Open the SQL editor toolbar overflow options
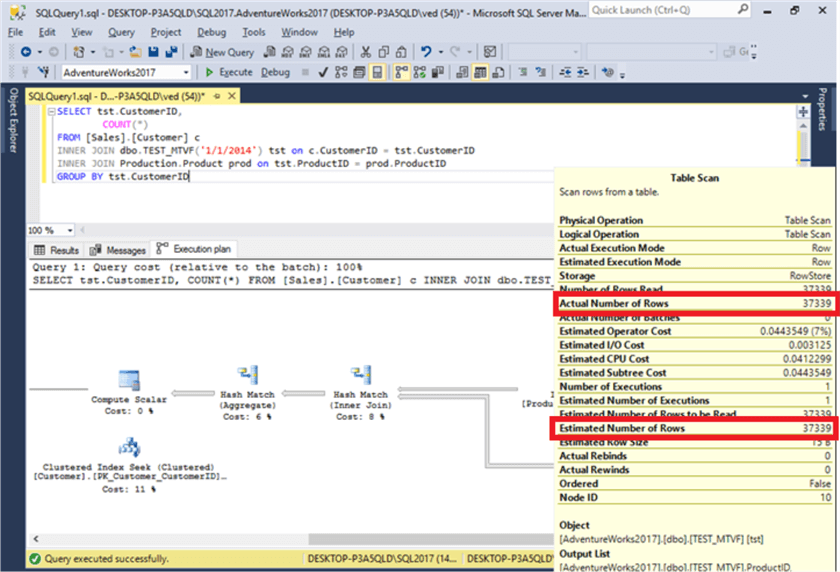The width and height of the screenshot is (840, 572). tap(622, 74)
